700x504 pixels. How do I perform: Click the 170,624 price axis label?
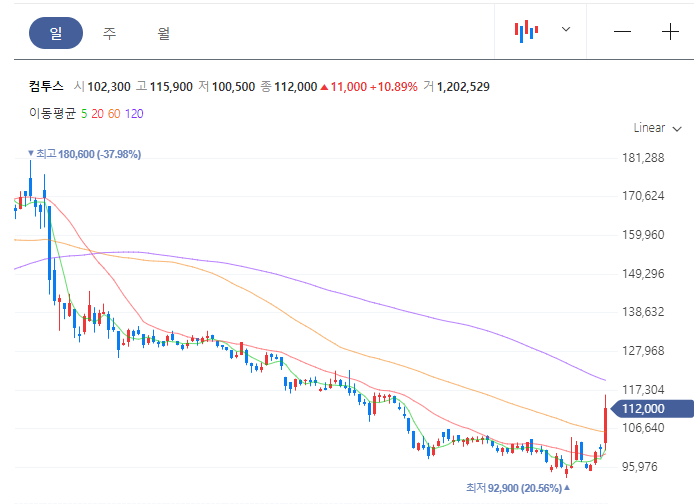click(643, 196)
